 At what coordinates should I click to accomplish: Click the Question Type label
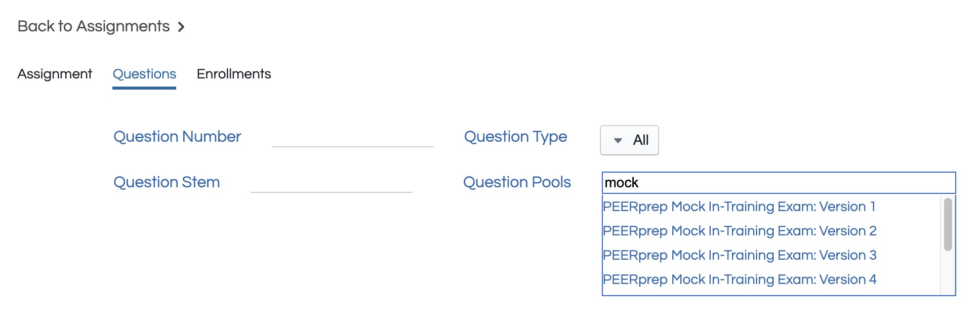pos(515,137)
